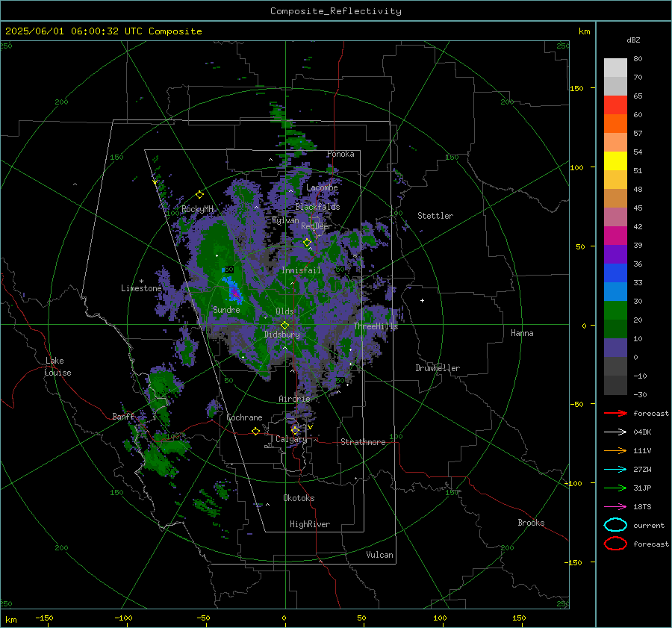Click the Hanna label
The width and height of the screenshot is (672, 628).
click(522, 333)
